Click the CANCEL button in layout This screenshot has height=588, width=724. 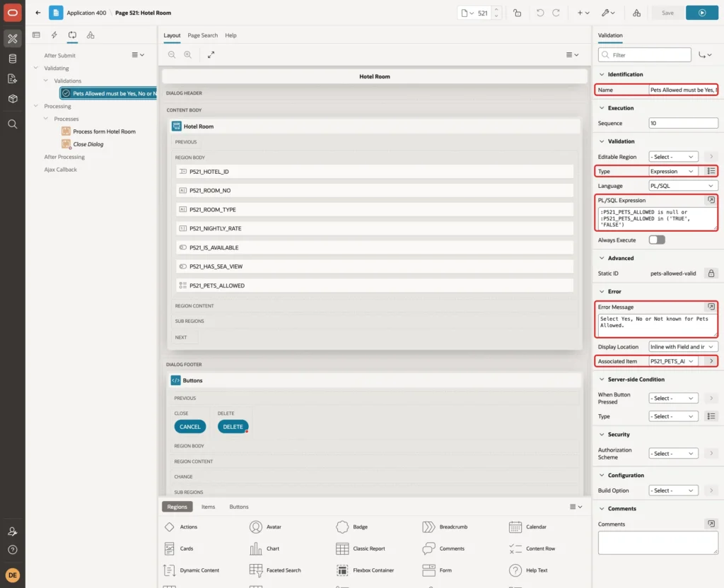coord(189,426)
